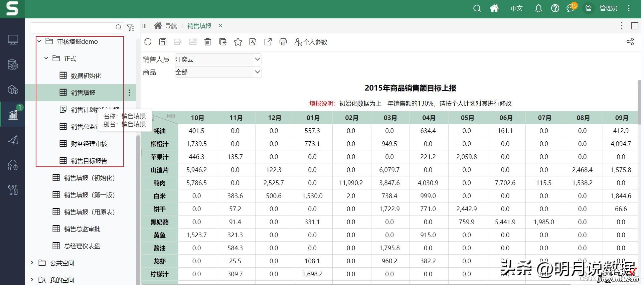Click the report vertical scrollbar
This screenshot has height=285, width=644.
pyautogui.click(x=639, y=102)
